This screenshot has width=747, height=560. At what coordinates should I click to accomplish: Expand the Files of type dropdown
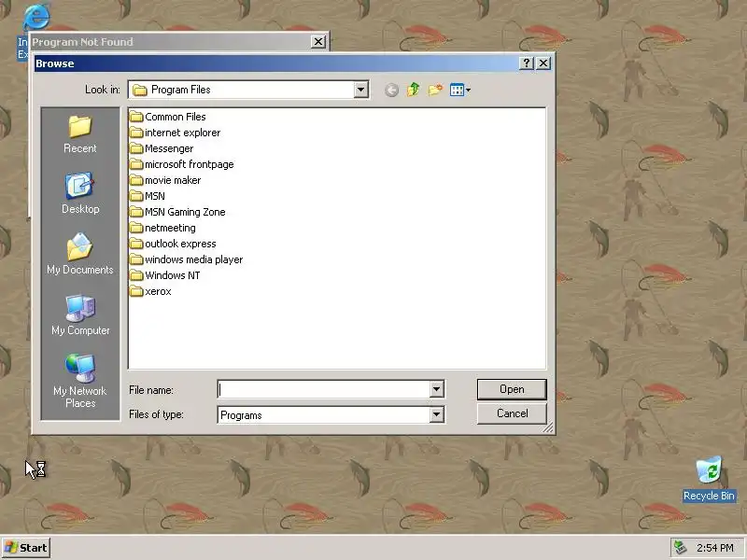point(436,414)
